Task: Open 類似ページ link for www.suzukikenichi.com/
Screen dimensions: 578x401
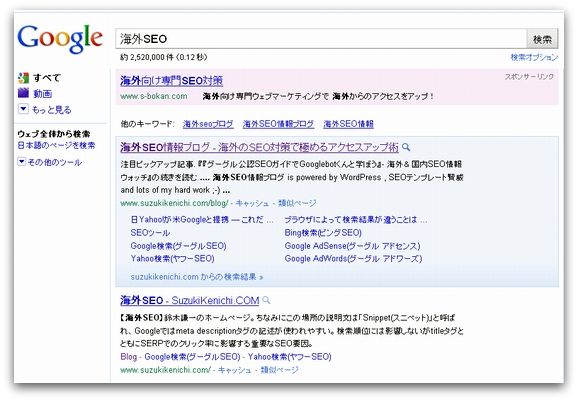Action: pos(279,370)
